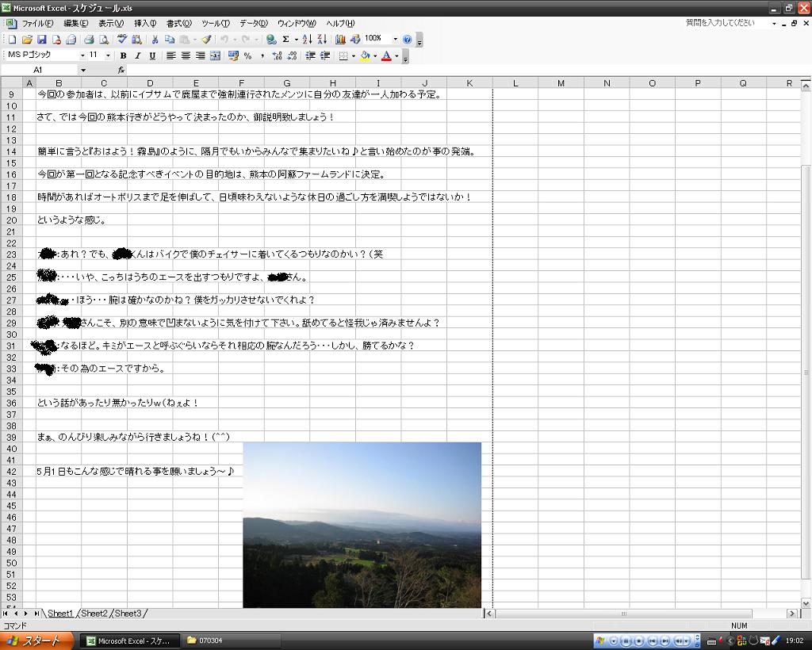The width and height of the screenshot is (812, 650).
Task: Open the 編集(E) menu
Action: tap(75, 23)
